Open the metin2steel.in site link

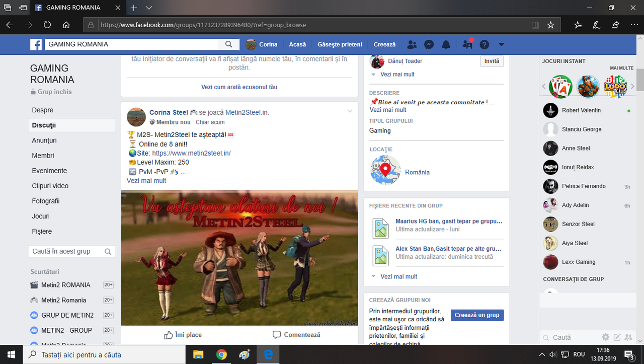tap(191, 153)
